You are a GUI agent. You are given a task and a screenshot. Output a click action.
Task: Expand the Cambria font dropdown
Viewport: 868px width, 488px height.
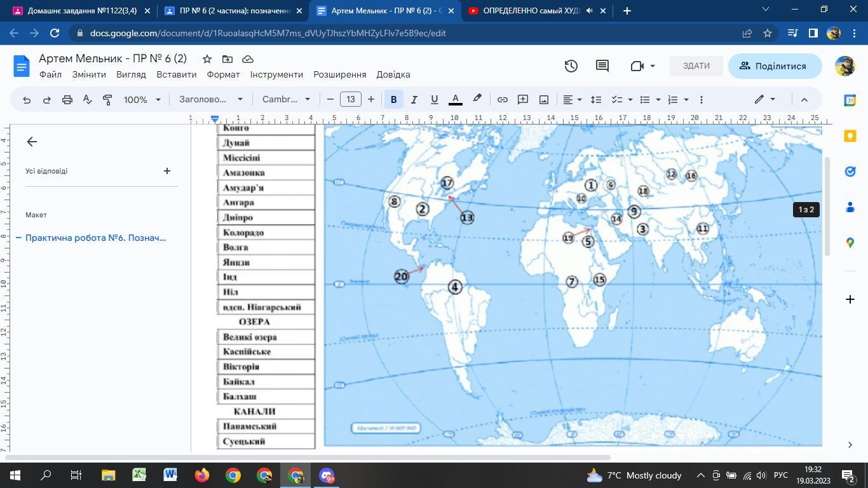(286, 100)
